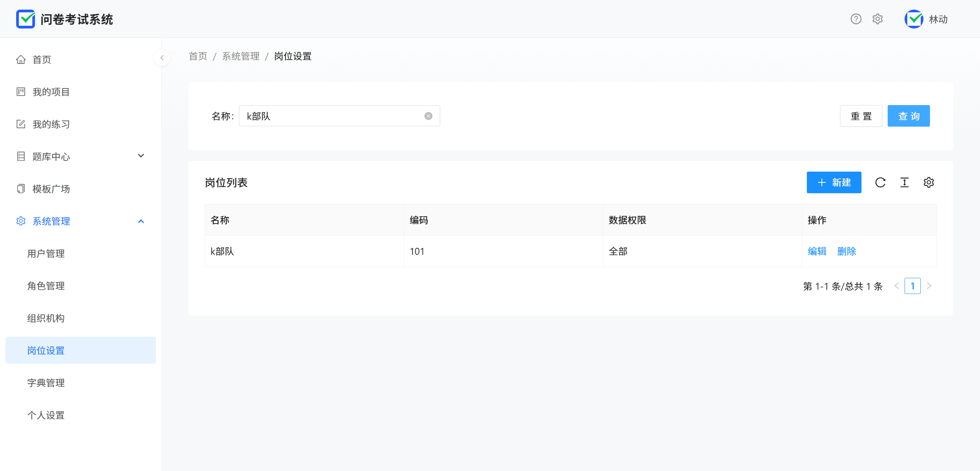Viewport: 980px width, 471px height.
Task: Click the 新建 button
Action: click(x=834, y=182)
